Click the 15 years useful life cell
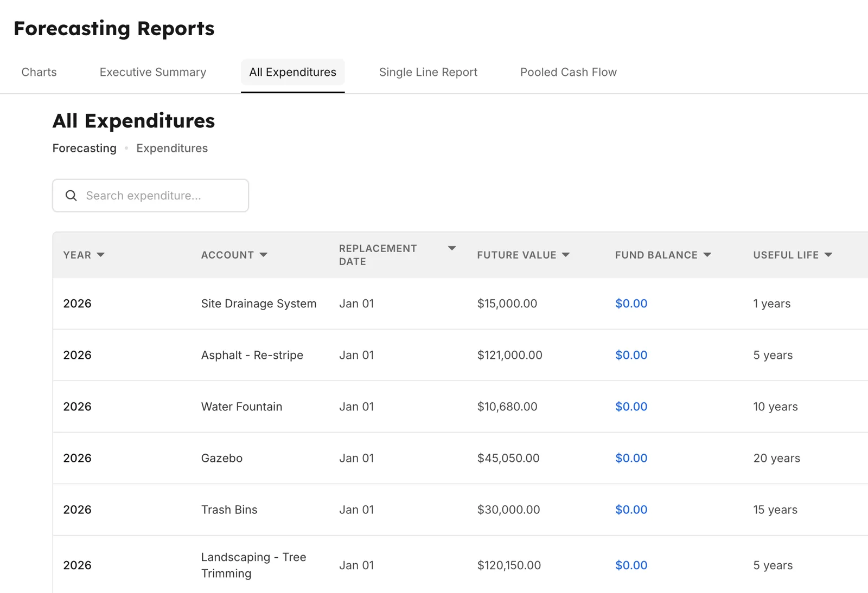868x593 pixels. [775, 510]
